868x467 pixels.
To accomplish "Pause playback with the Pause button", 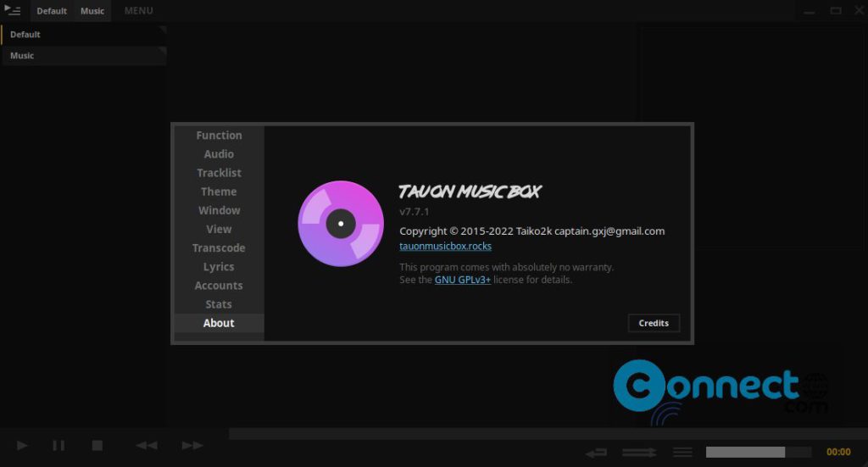I will [58, 445].
